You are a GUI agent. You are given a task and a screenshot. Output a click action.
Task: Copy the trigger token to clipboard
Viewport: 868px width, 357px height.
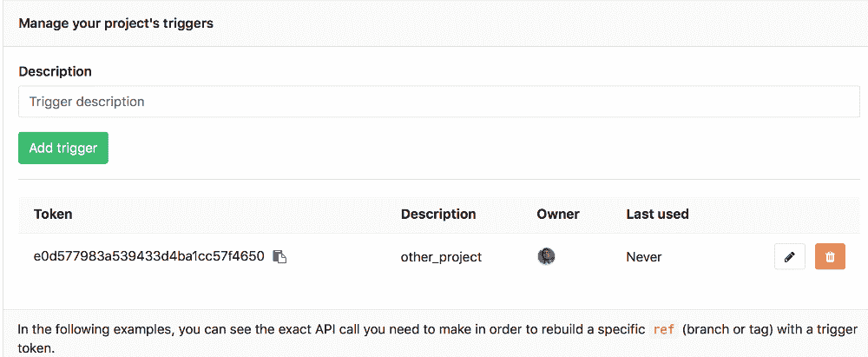[279, 256]
